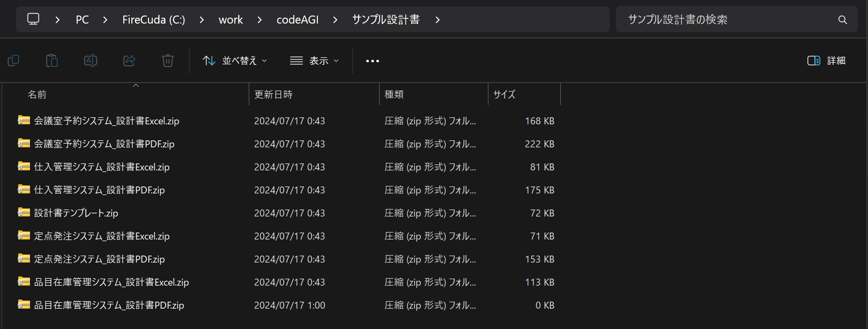
Task: Click zip icon of 品目在庫管理システム_設計書Excel.zip
Action: tap(24, 281)
